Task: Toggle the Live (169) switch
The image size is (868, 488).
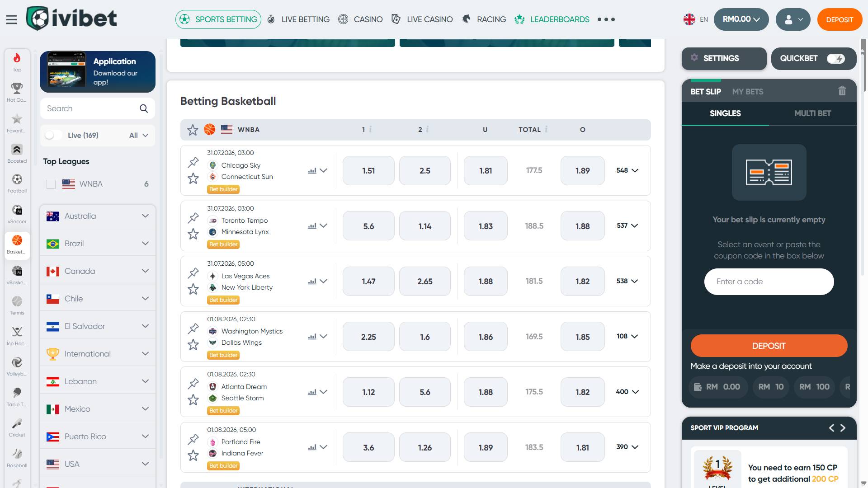Action: tap(53, 135)
